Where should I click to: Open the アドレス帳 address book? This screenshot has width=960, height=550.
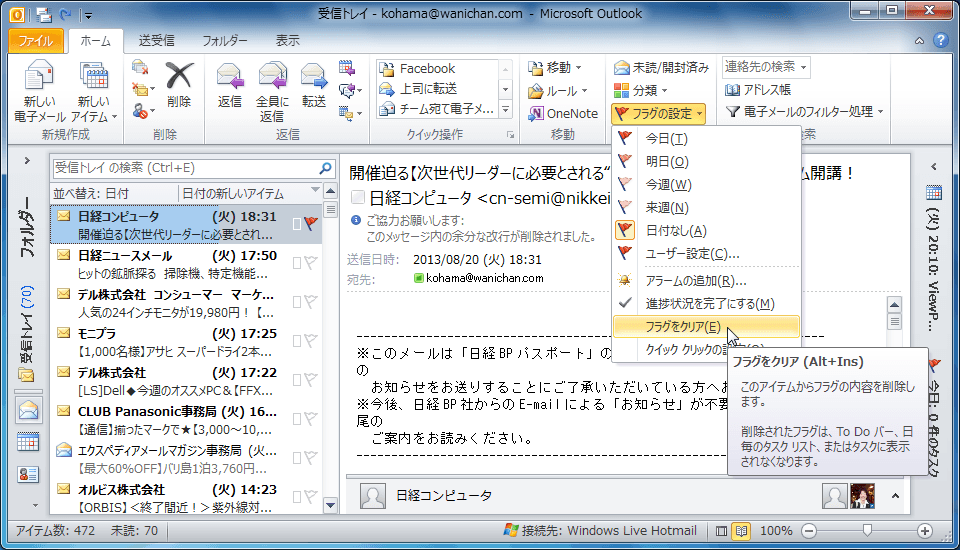(758, 90)
